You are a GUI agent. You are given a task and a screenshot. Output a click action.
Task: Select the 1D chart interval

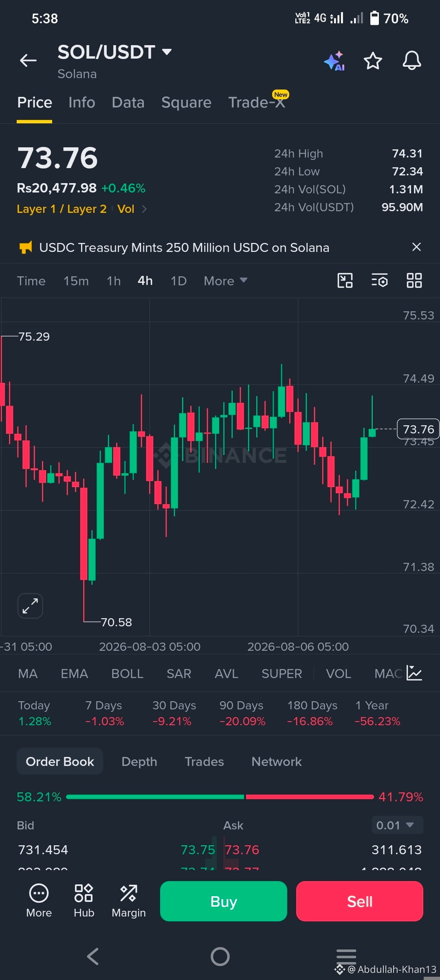pos(178,281)
